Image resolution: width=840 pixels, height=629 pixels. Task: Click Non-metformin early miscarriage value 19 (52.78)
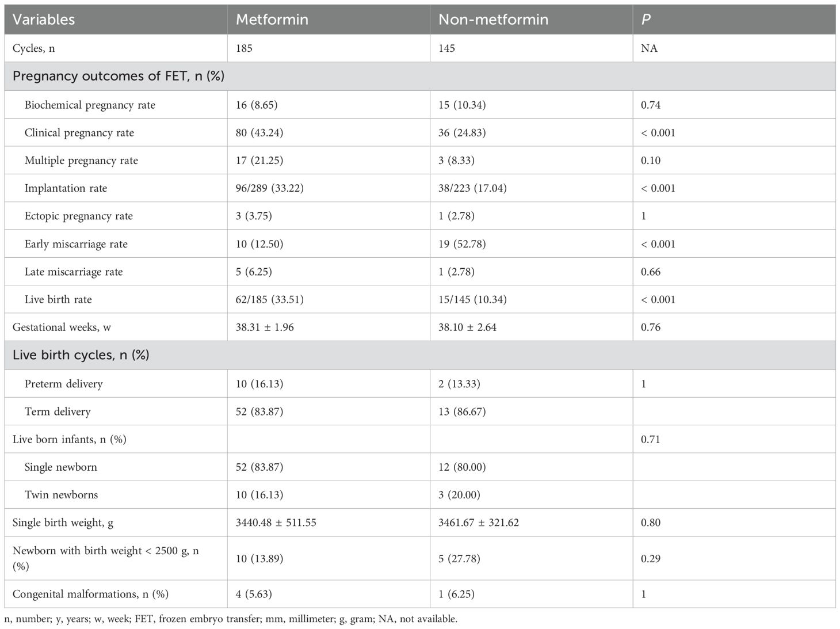coord(462,244)
